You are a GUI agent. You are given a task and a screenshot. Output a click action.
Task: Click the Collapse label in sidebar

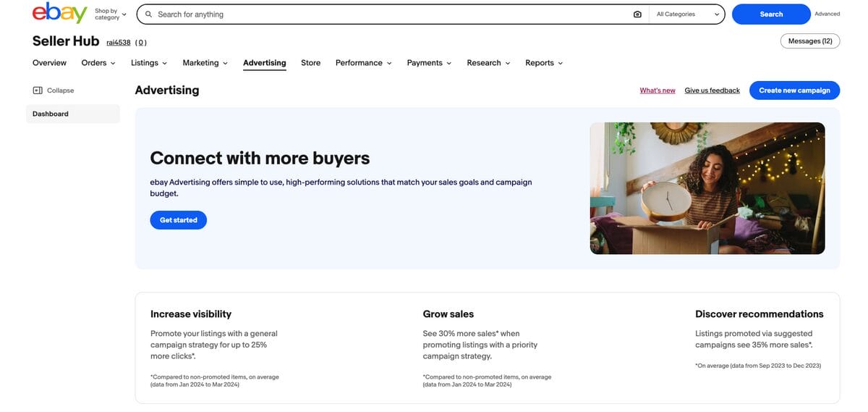(61, 91)
